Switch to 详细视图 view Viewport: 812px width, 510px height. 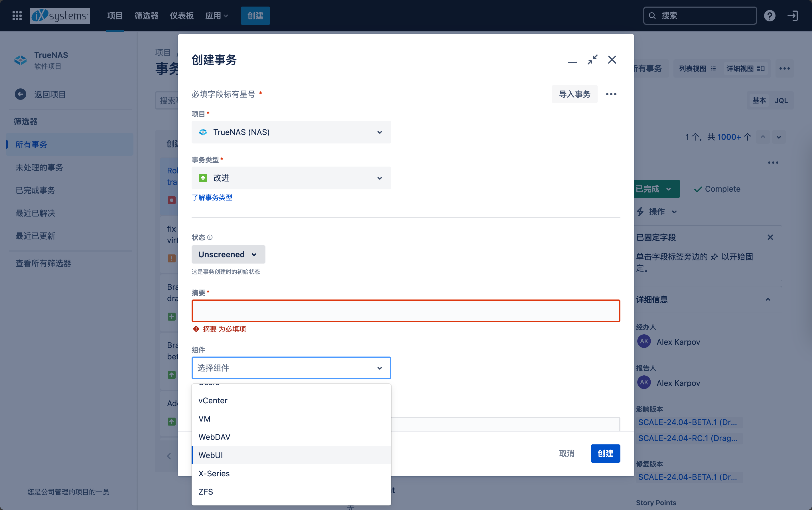pyautogui.click(x=745, y=68)
